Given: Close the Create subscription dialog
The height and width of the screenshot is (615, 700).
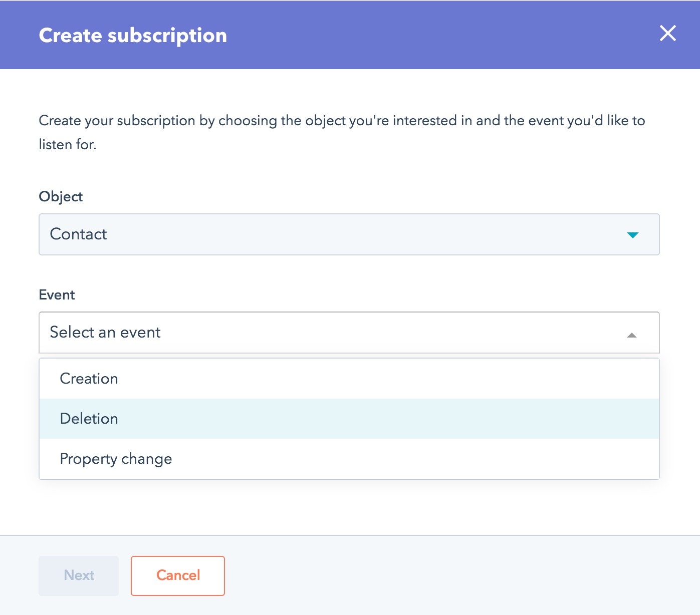Looking at the screenshot, I should click(x=667, y=34).
